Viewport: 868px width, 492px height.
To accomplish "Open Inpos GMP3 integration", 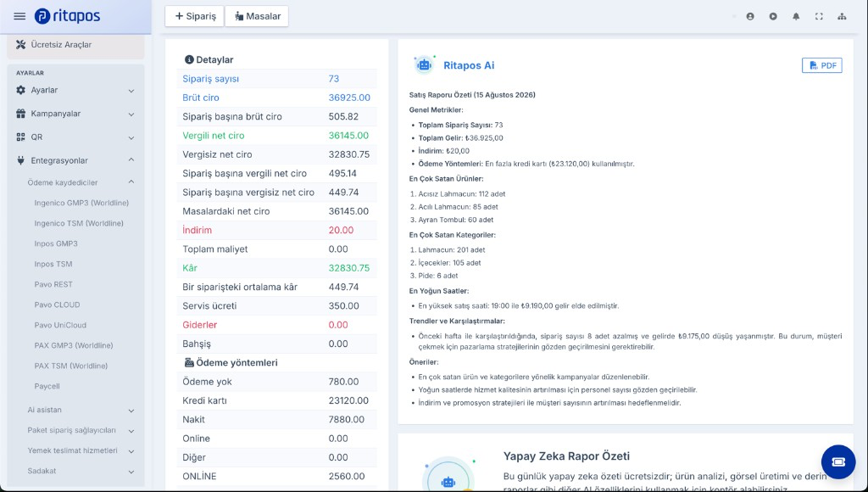I will [x=56, y=243].
